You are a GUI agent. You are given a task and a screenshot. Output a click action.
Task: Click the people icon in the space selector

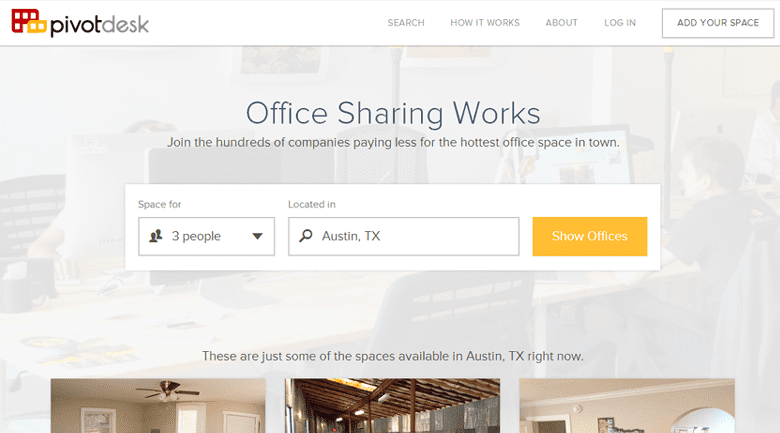156,237
